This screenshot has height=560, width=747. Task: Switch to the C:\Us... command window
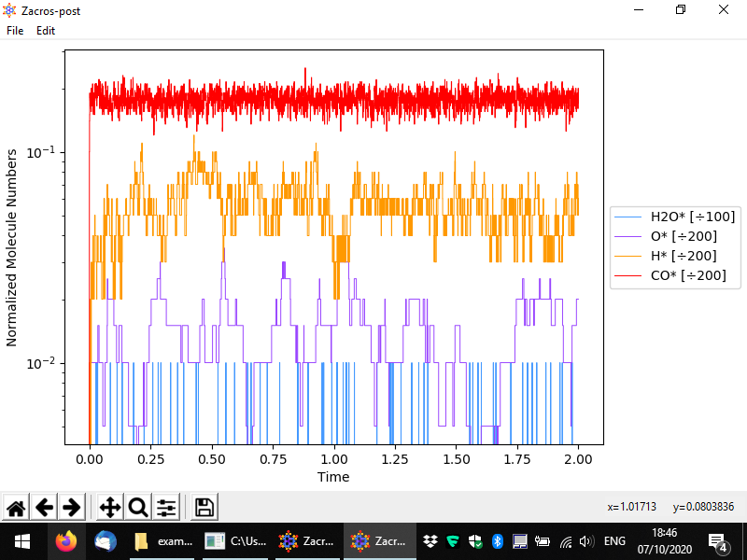[237, 541]
